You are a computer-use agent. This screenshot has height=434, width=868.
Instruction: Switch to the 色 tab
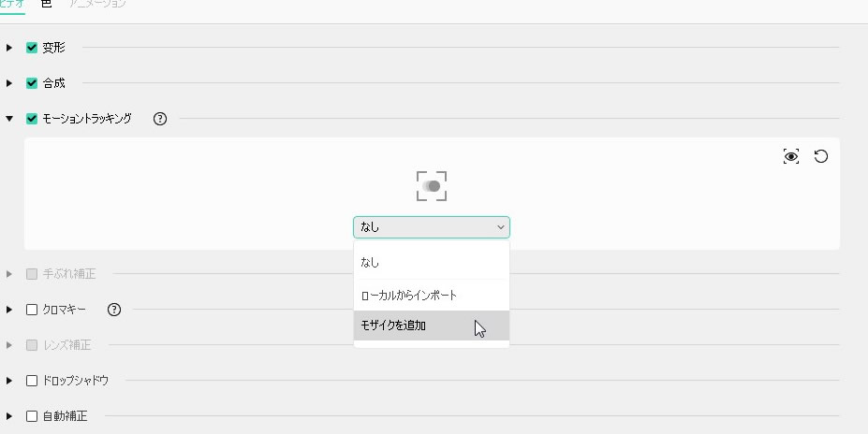[x=47, y=4]
